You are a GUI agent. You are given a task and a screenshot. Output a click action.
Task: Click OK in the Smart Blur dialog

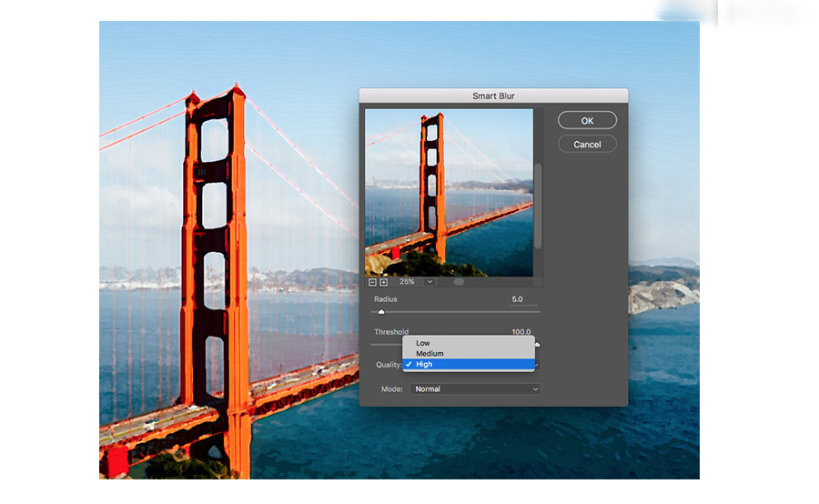click(x=587, y=121)
